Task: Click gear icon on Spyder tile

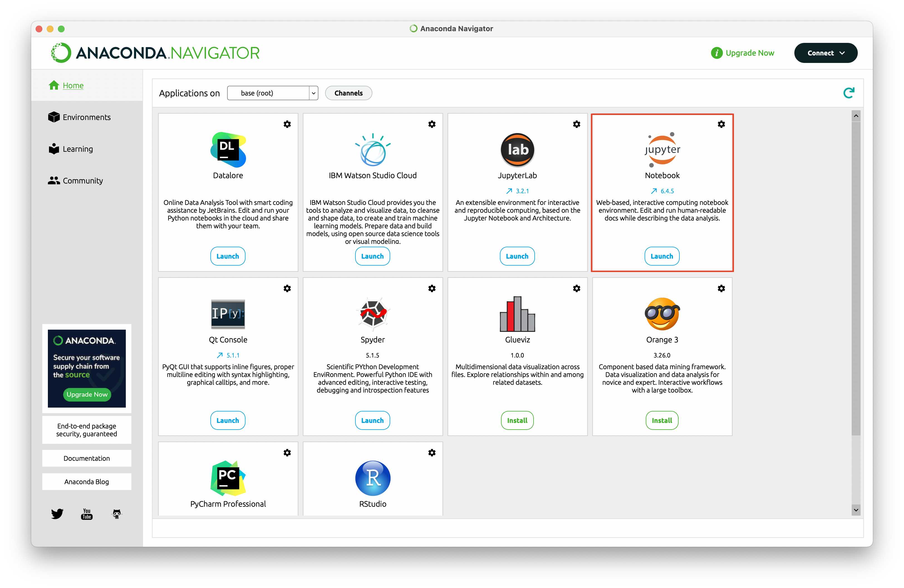Action: [431, 288]
